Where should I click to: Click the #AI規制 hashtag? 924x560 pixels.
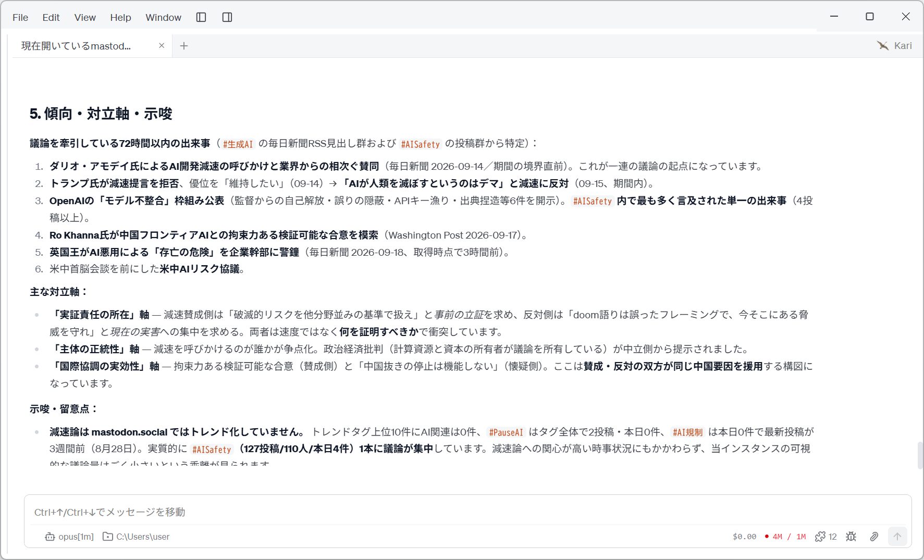point(687,432)
